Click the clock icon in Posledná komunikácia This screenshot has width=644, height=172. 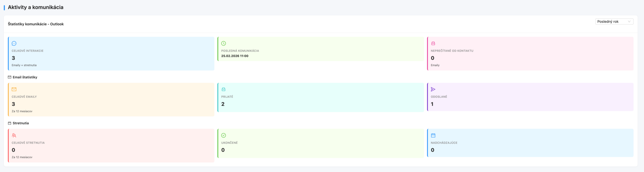click(223, 43)
